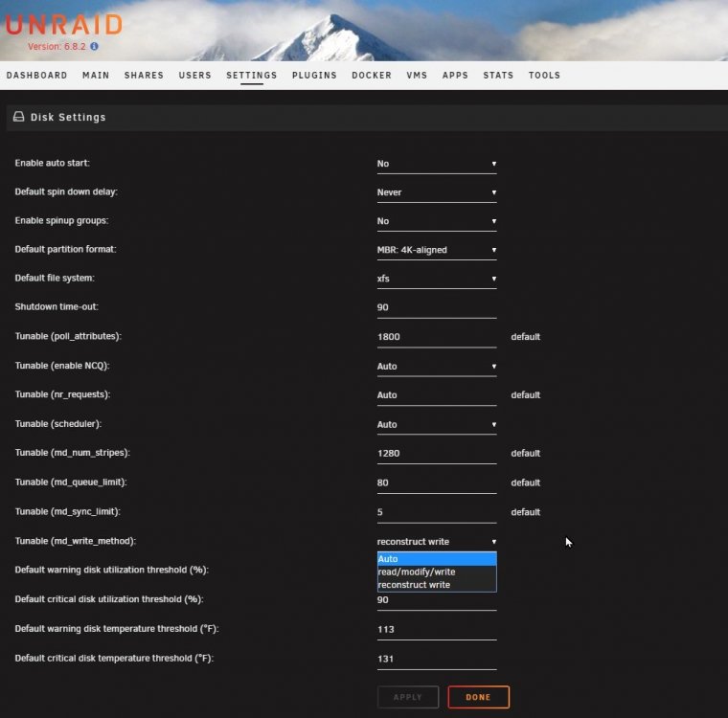
Task: Open the Enable auto start dropdown
Action: [x=437, y=164]
